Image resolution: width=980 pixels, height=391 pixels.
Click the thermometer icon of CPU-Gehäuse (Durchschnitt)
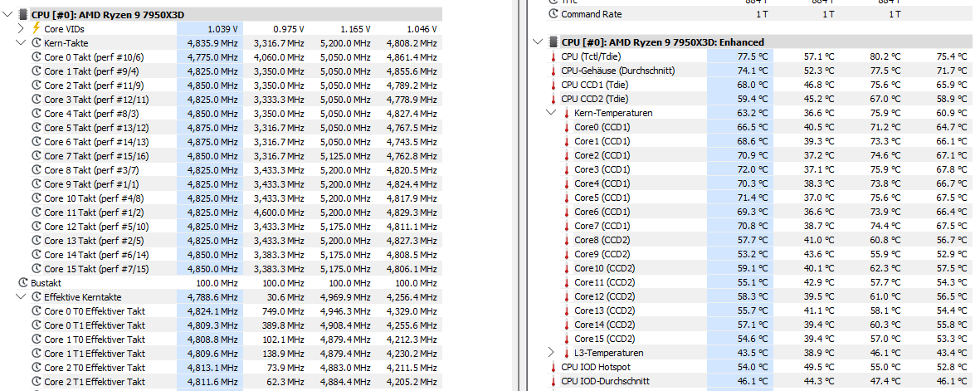(553, 71)
